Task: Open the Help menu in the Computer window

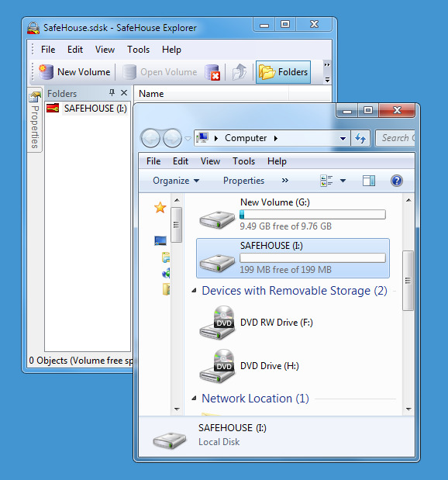Action: [277, 161]
